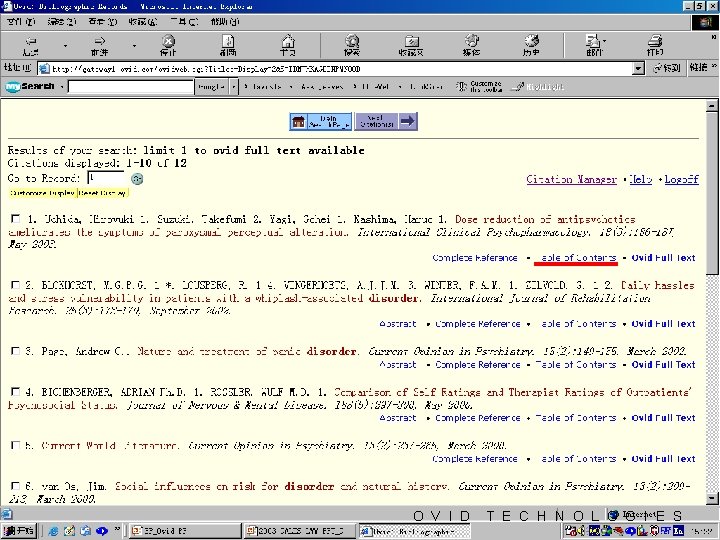Click the Mail toolbar icon
The height and width of the screenshot is (540, 720).
click(594, 45)
